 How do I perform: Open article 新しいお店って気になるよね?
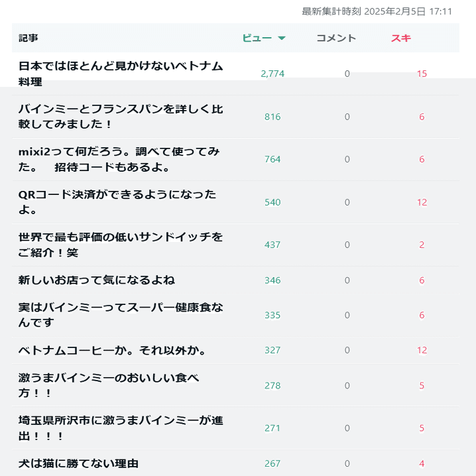pyautogui.click(x=97, y=280)
